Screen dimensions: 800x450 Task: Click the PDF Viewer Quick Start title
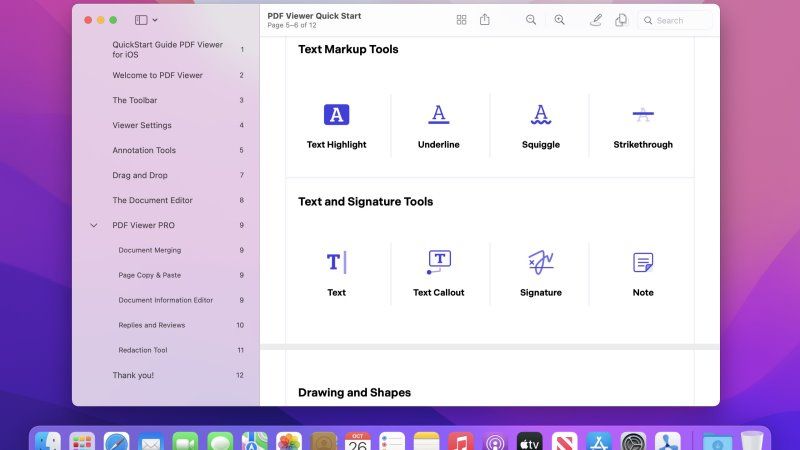click(314, 16)
